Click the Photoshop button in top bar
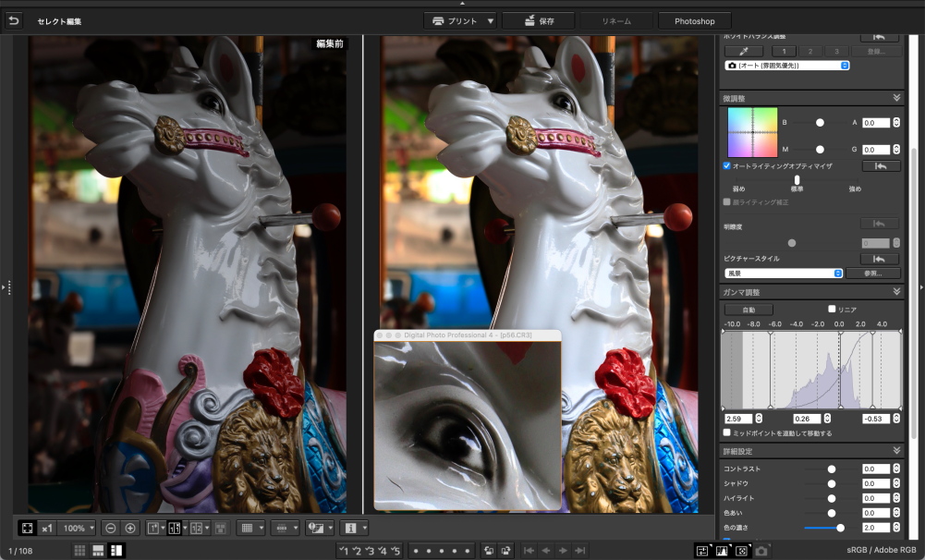This screenshot has height=560, width=925. click(x=693, y=20)
